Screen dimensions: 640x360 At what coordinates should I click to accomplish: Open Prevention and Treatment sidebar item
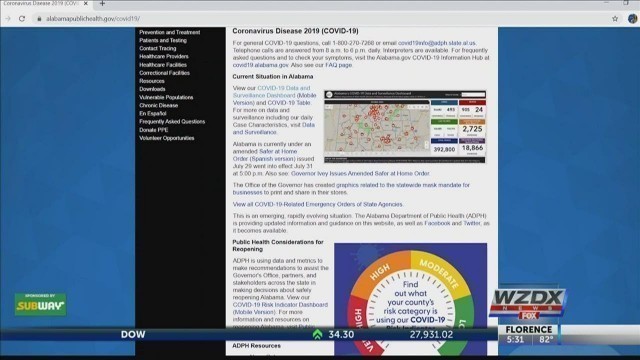tap(169, 32)
